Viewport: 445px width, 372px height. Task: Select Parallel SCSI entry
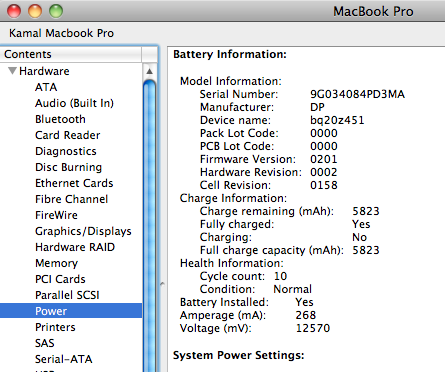[x=67, y=295]
